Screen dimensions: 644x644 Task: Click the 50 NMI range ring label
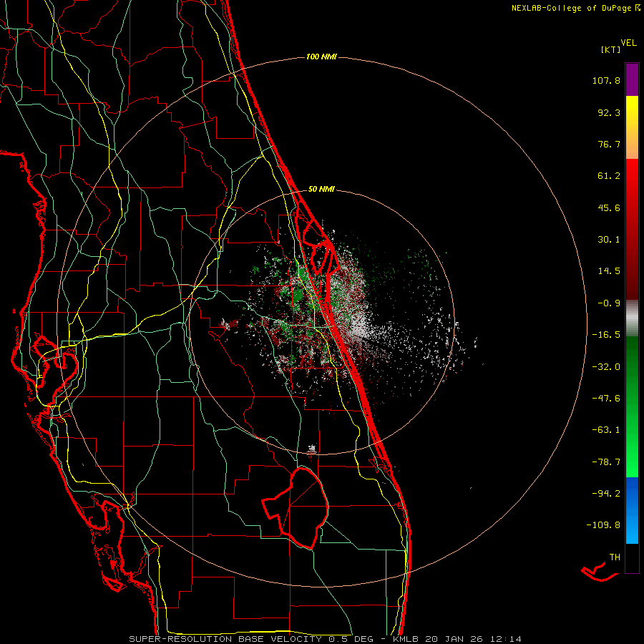point(321,190)
